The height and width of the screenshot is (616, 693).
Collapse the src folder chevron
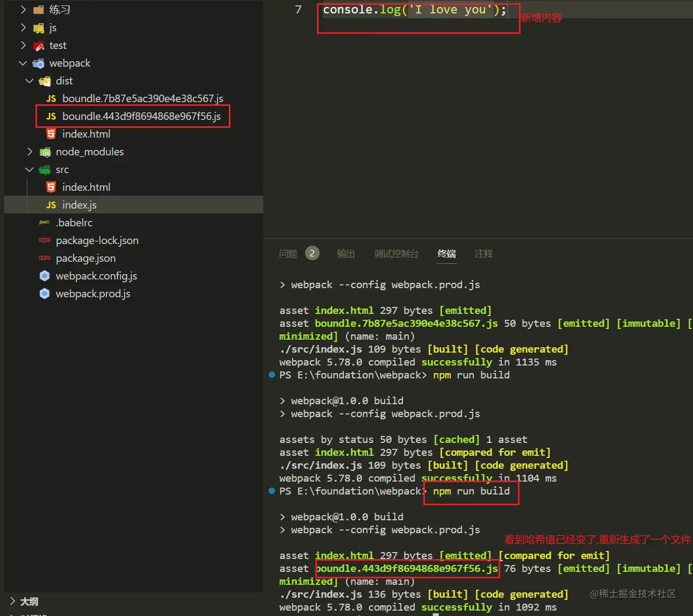click(30, 170)
